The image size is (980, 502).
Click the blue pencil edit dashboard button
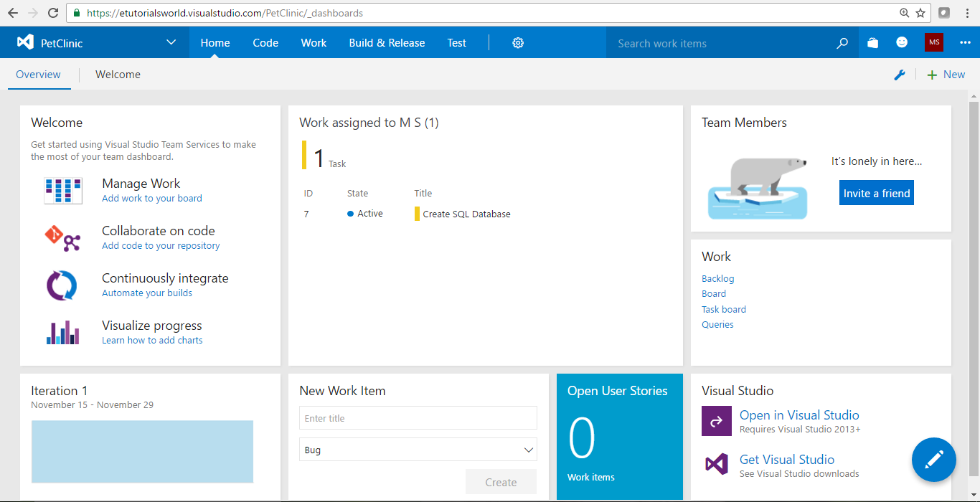click(x=934, y=460)
